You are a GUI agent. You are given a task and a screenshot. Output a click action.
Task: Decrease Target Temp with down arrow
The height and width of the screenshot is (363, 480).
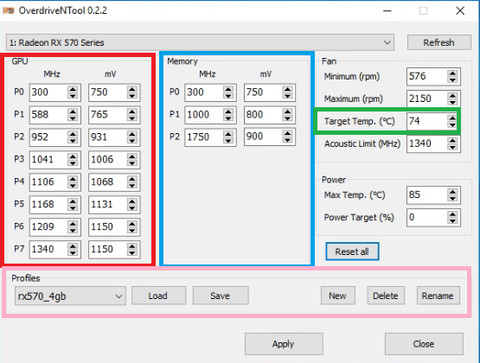click(452, 125)
